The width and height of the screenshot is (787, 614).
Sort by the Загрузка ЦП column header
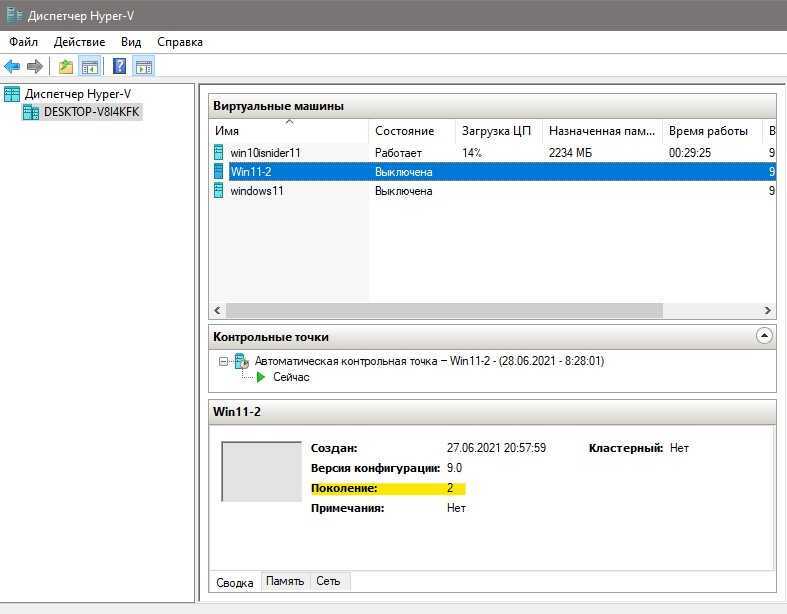pos(498,131)
